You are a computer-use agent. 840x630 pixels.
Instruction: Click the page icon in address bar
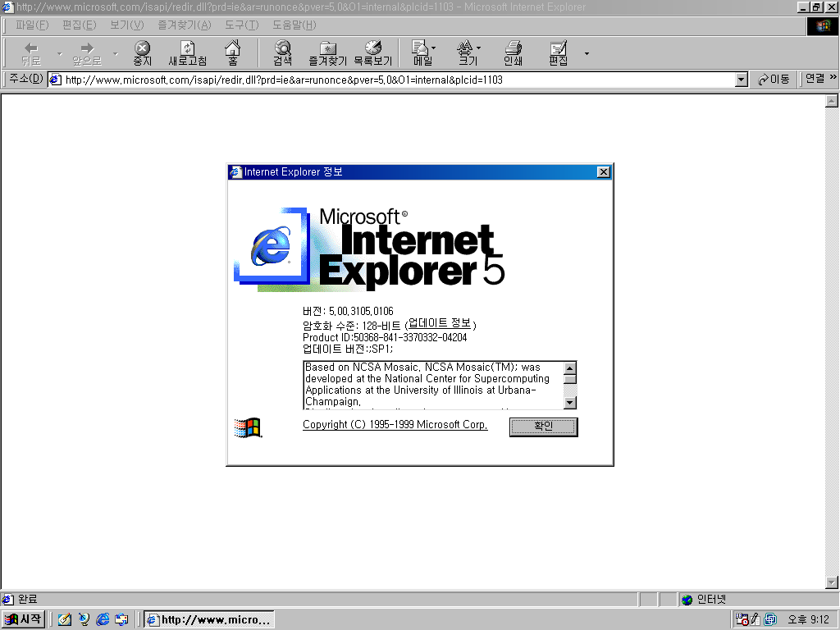pyautogui.click(x=55, y=80)
